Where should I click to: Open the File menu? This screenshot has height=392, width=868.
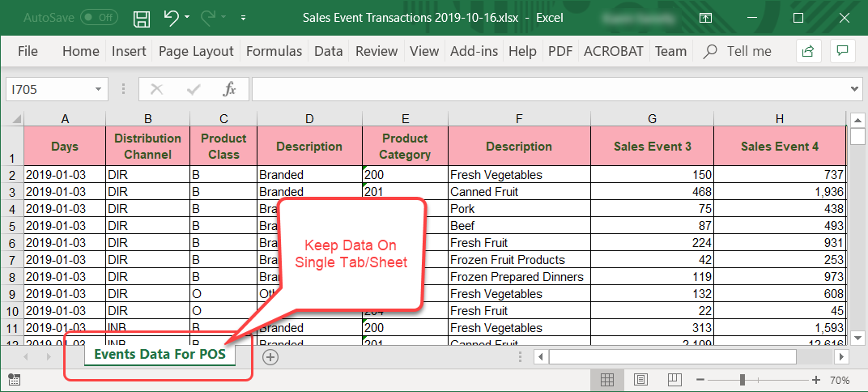[x=28, y=51]
